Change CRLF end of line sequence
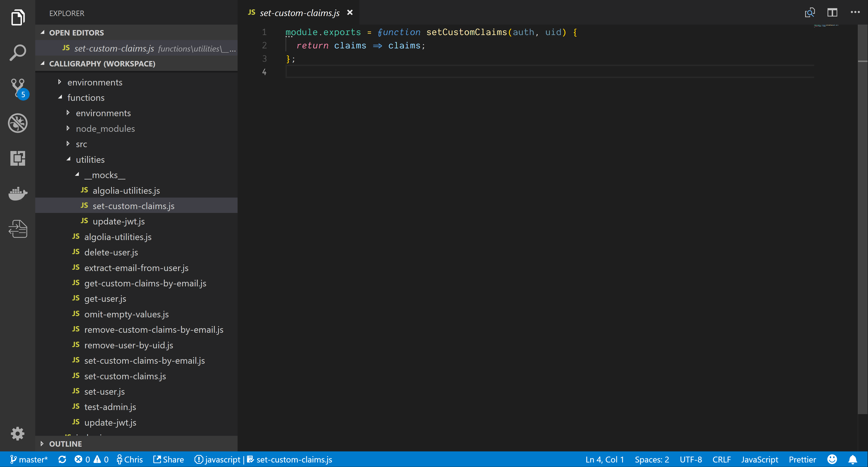This screenshot has width=868, height=467. click(722, 459)
